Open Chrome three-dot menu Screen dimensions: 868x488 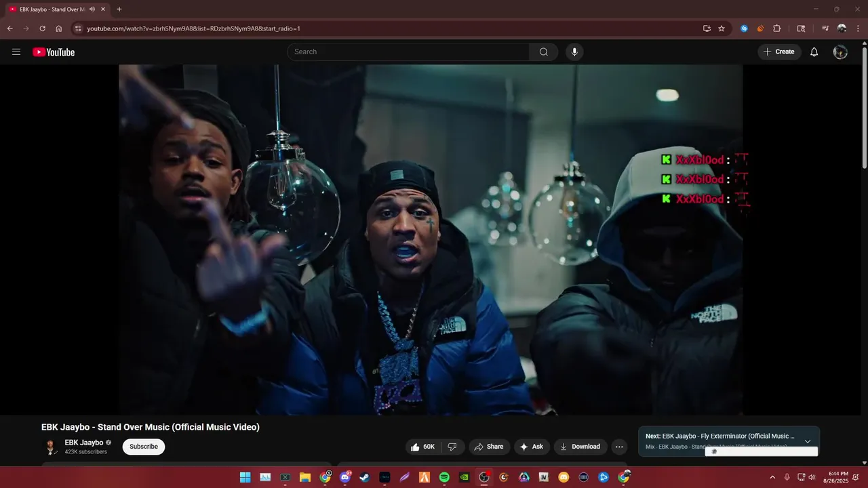[858, 28]
